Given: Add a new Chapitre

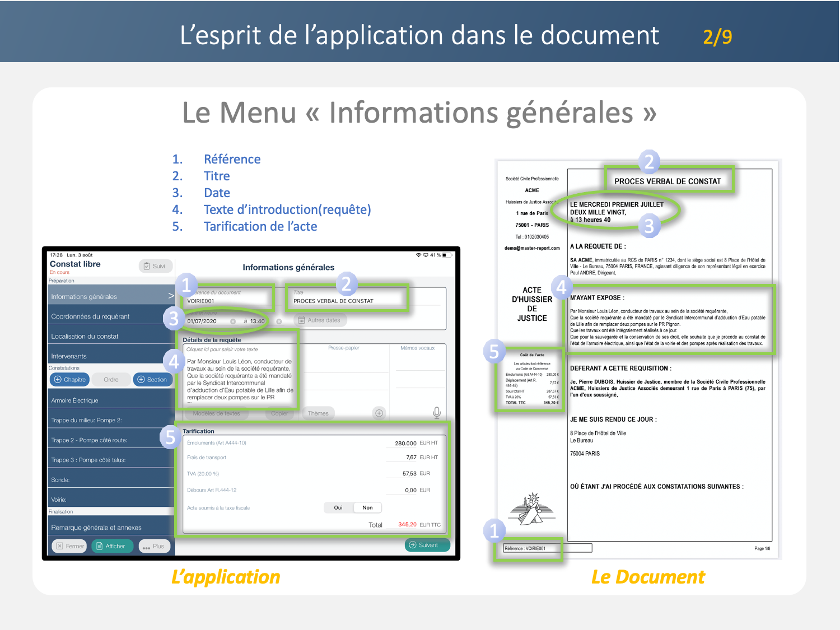Looking at the screenshot, I should point(70,380).
